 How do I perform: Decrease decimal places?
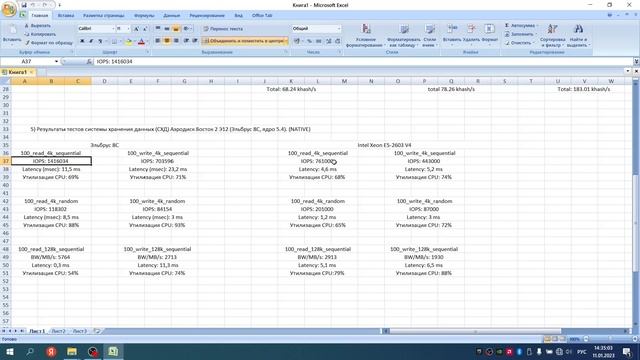tap(338, 41)
